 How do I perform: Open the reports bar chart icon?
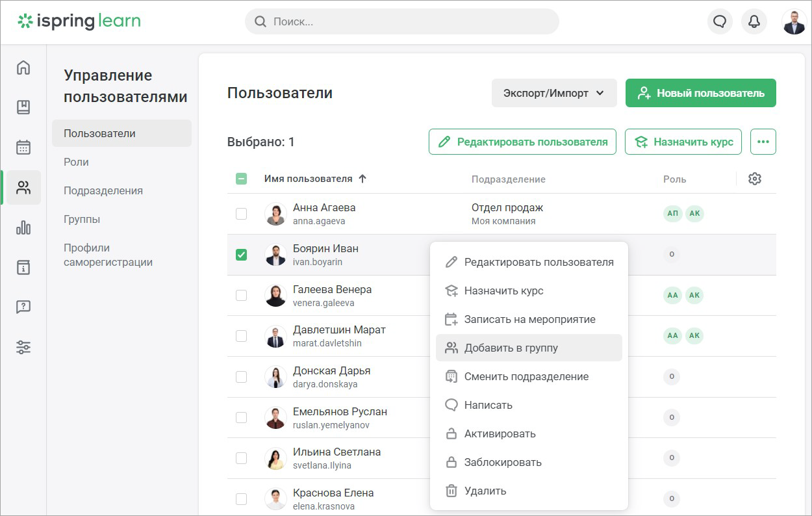click(23, 227)
